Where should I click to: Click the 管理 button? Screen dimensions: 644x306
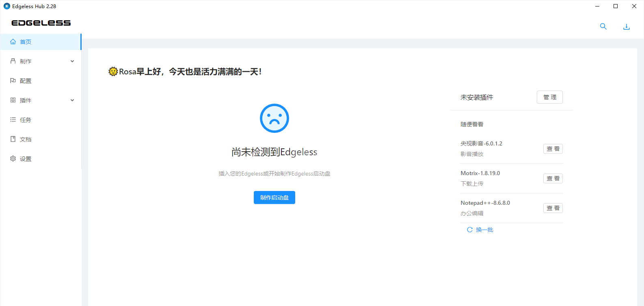[x=550, y=97]
